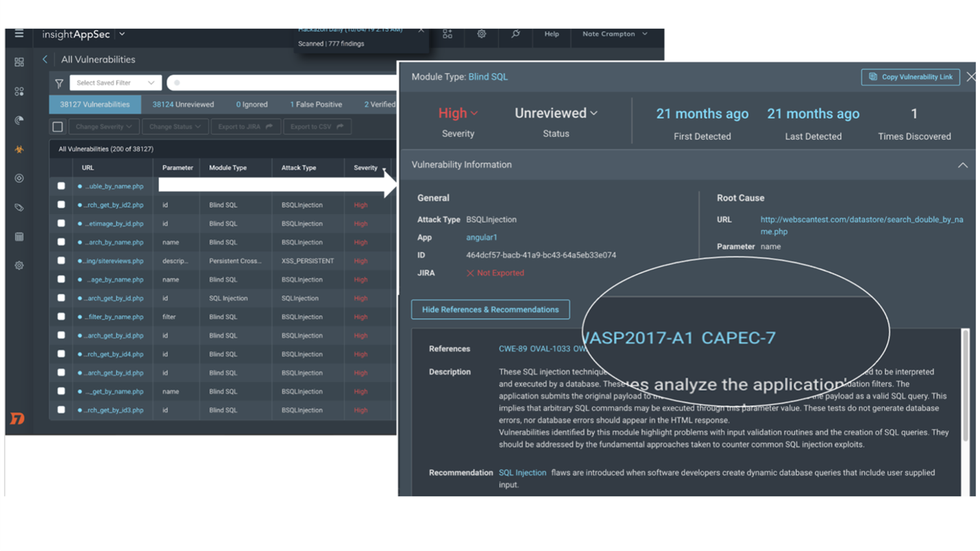
Task: Open the target icon in left sidebar
Action: point(19,178)
